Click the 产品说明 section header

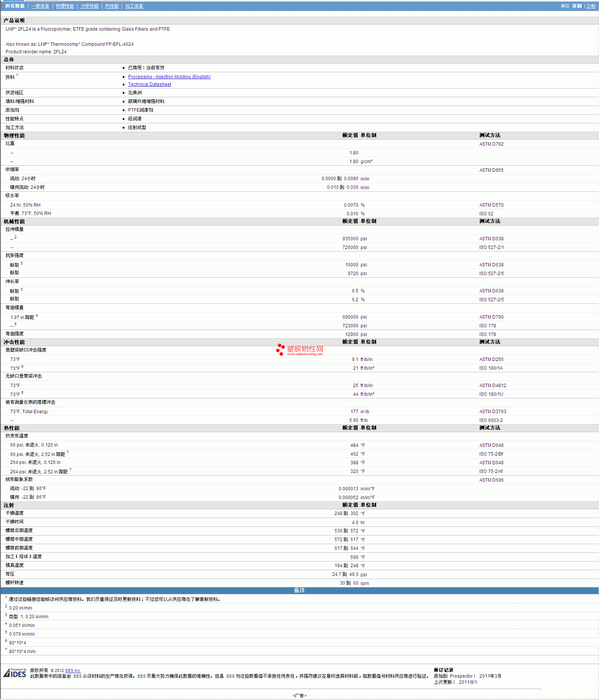click(x=14, y=20)
